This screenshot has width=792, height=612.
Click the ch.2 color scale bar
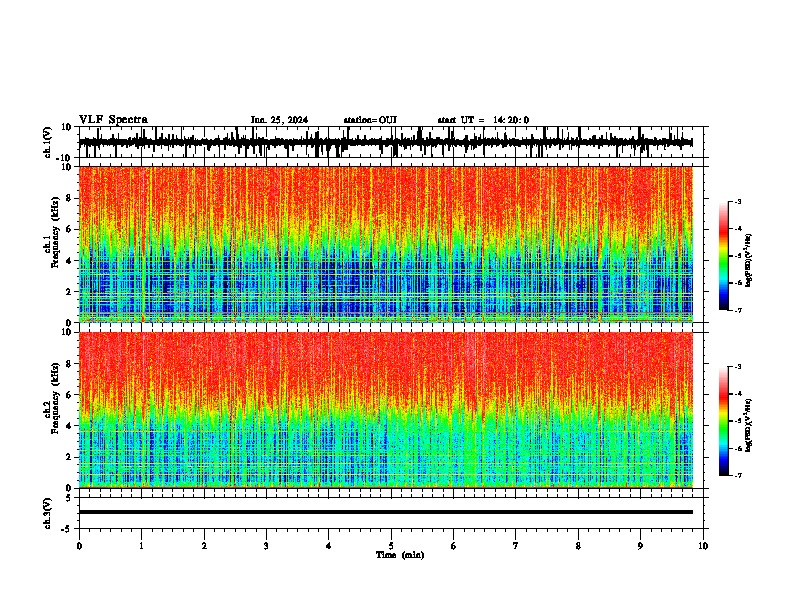click(724, 421)
